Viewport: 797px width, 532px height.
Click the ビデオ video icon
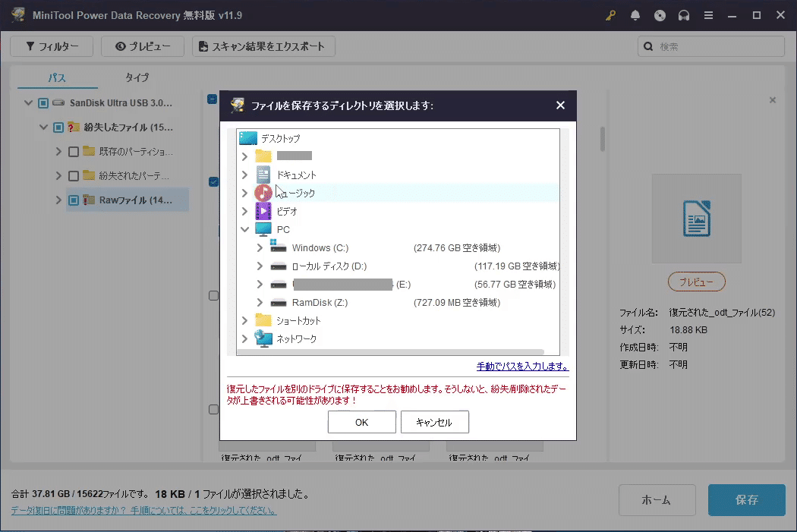(263, 212)
